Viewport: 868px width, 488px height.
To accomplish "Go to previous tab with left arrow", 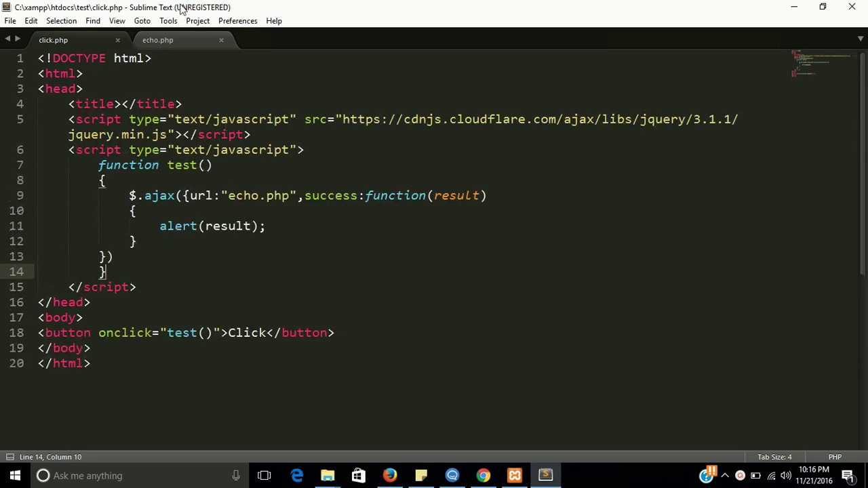I will (7, 39).
